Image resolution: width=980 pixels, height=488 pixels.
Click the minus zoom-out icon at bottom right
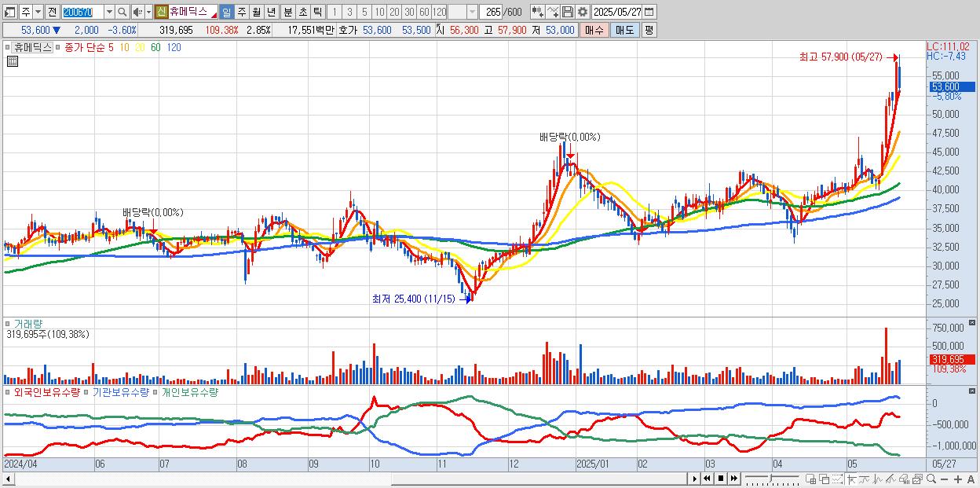pyautogui.click(x=944, y=479)
